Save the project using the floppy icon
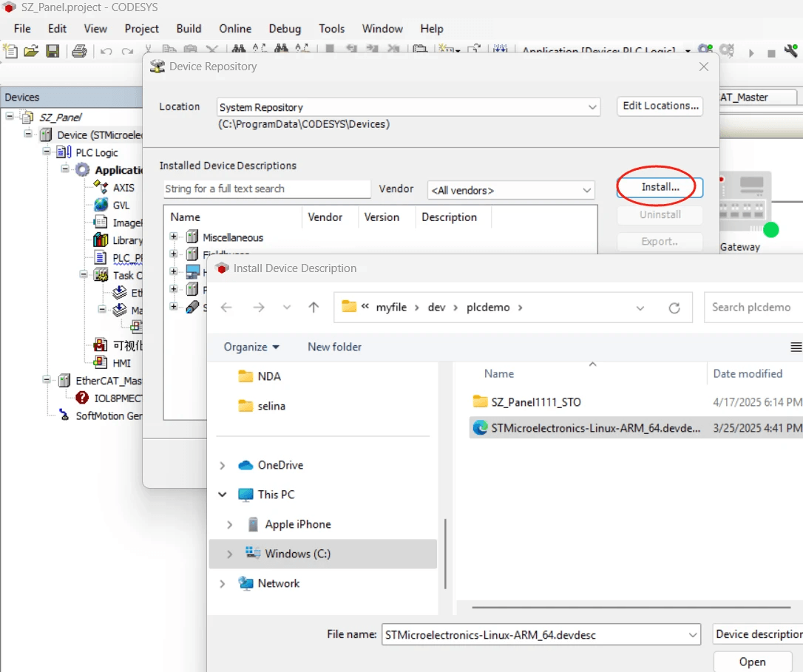Viewport: 803px width, 672px height. [52, 51]
